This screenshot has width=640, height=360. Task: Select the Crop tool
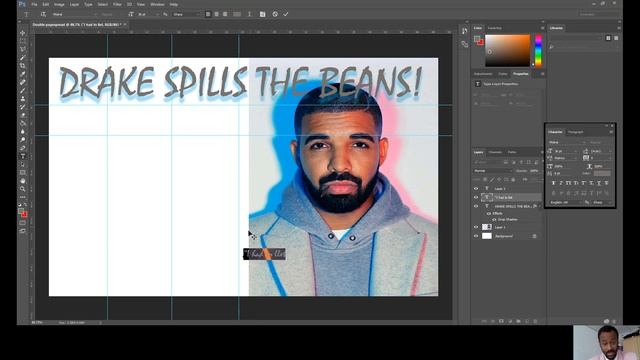22,65
